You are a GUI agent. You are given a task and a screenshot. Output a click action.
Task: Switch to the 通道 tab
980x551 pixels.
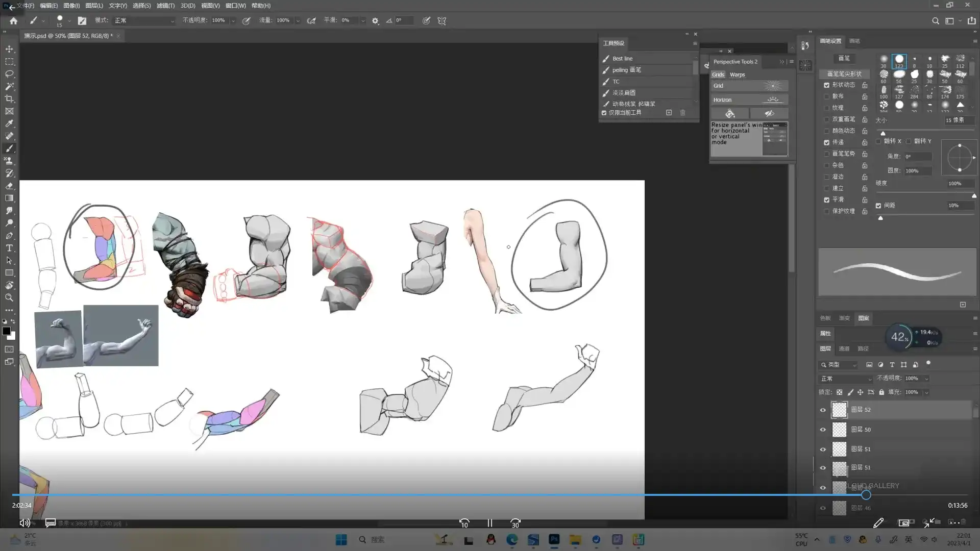click(844, 348)
